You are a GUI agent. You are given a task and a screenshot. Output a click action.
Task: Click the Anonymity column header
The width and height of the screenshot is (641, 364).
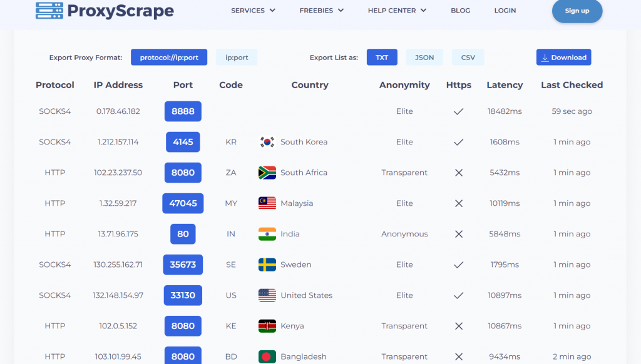pos(404,85)
